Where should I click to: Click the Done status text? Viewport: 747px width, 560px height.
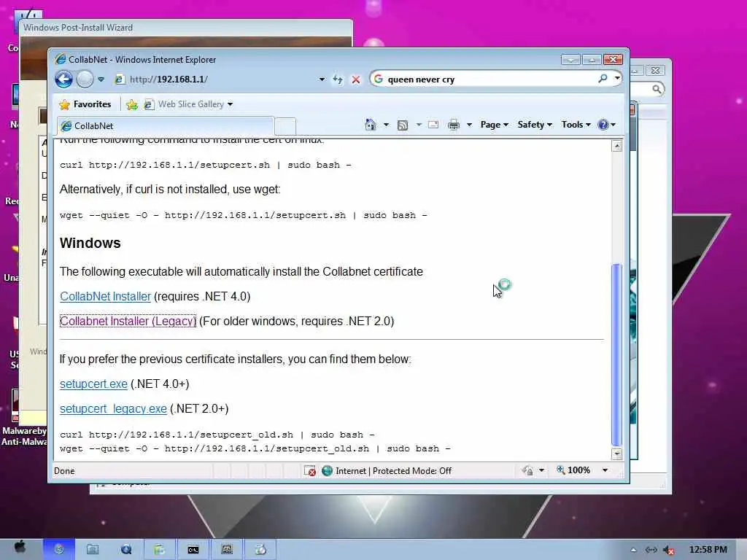64,471
